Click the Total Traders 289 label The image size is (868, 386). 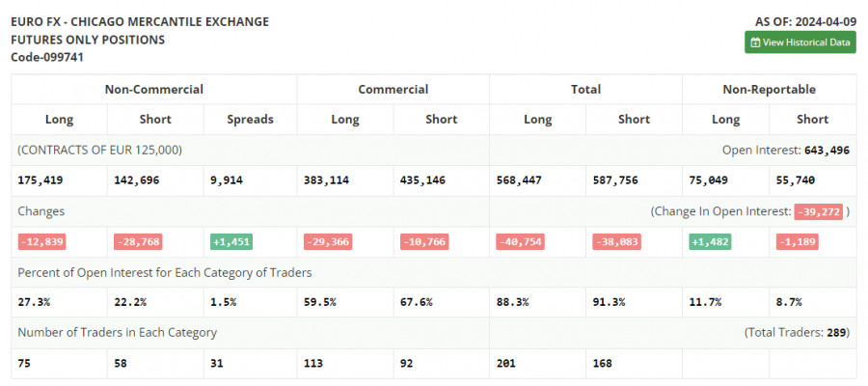pos(797,332)
